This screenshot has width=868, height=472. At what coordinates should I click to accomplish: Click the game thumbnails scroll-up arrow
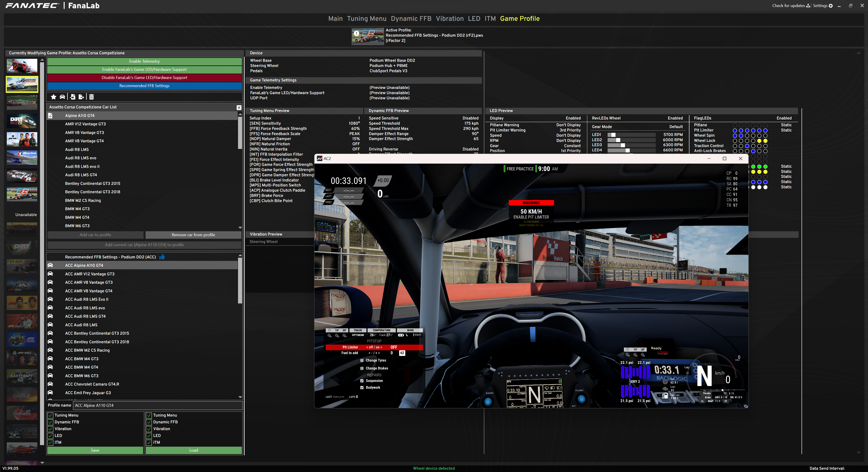(42, 60)
